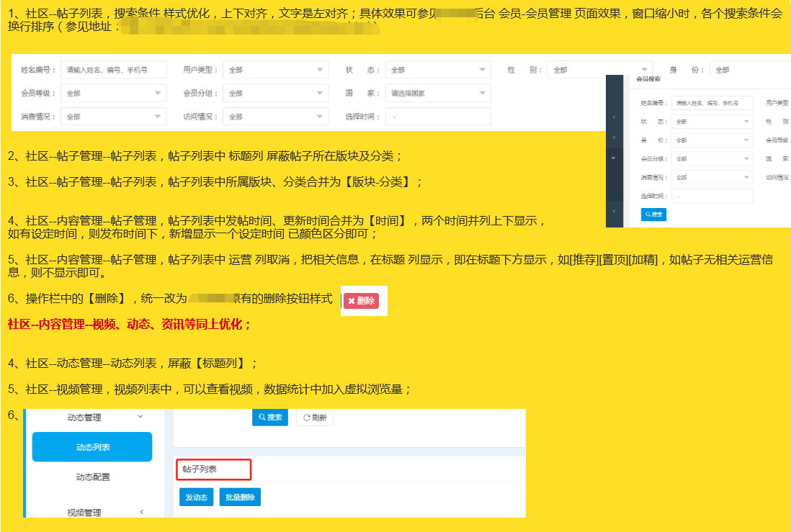The width and height of the screenshot is (791, 532).
Task: Click the 姓名编号 input in the wide search form
Action: [113, 70]
